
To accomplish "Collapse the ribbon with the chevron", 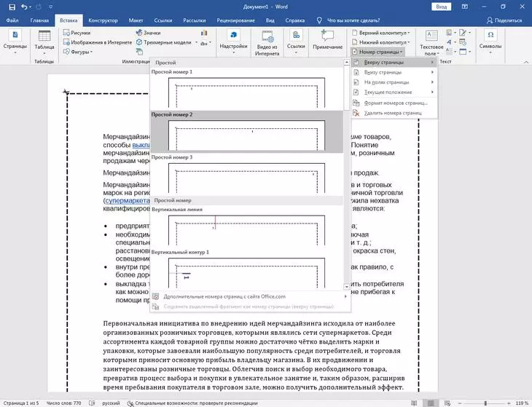I will tap(526, 62).
